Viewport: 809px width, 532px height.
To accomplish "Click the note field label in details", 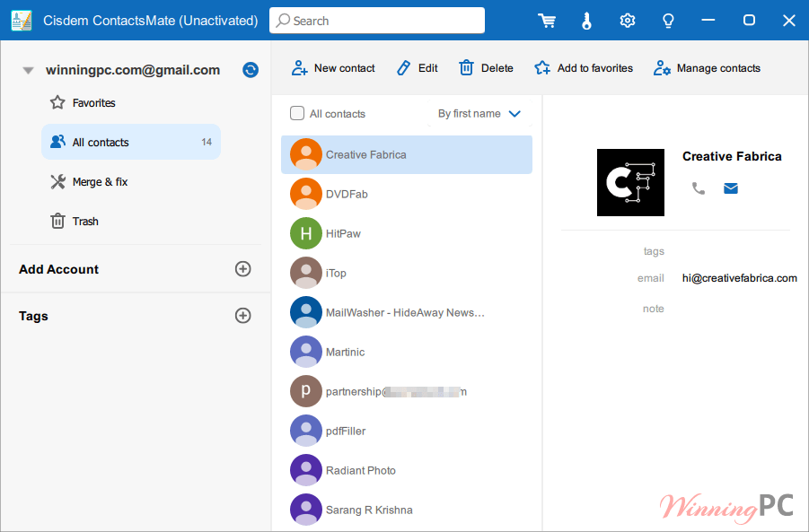I will click(653, 309).
